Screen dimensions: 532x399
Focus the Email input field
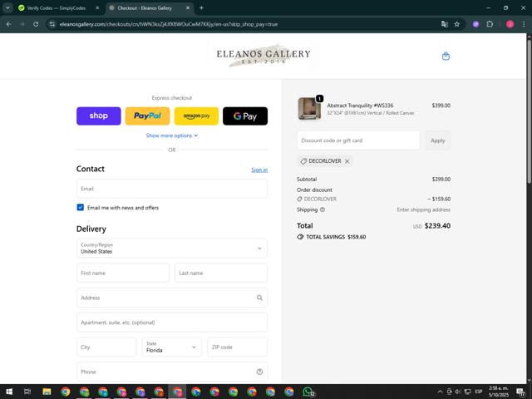click(172, 189)
